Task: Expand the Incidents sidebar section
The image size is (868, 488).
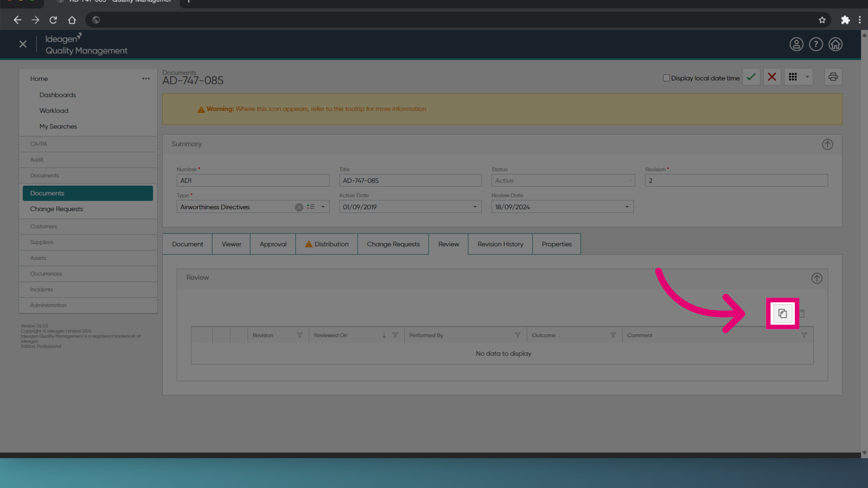Action: point(88,290)
